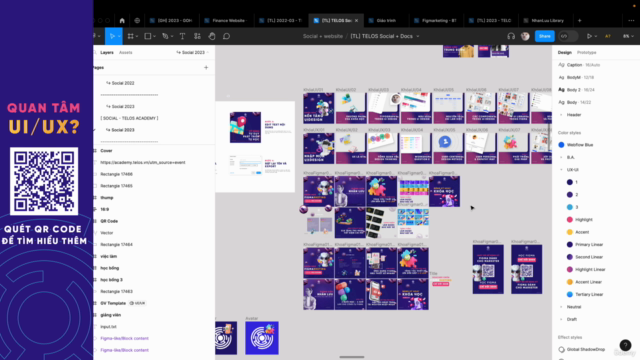Click the globe community icon

[x=137, y=20]
